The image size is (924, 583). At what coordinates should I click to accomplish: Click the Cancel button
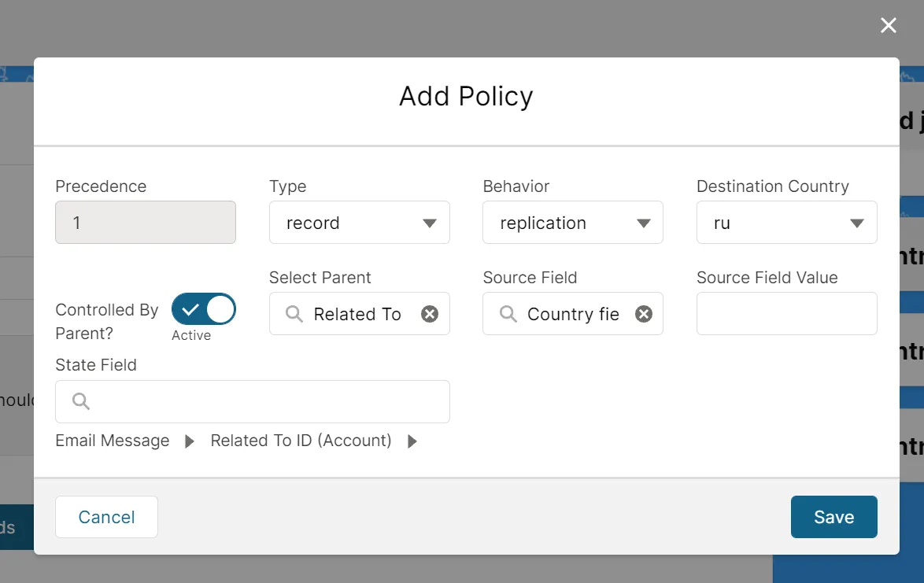[106, 517]
